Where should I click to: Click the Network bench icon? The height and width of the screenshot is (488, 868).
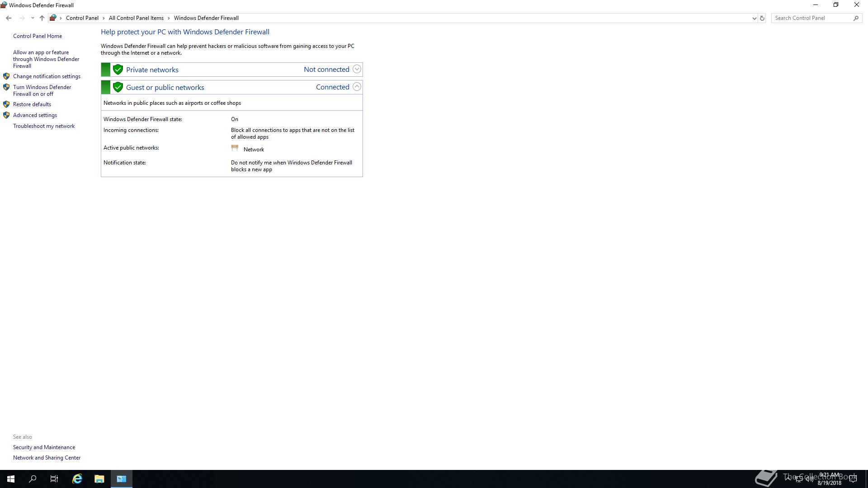(x=235, y=148)
